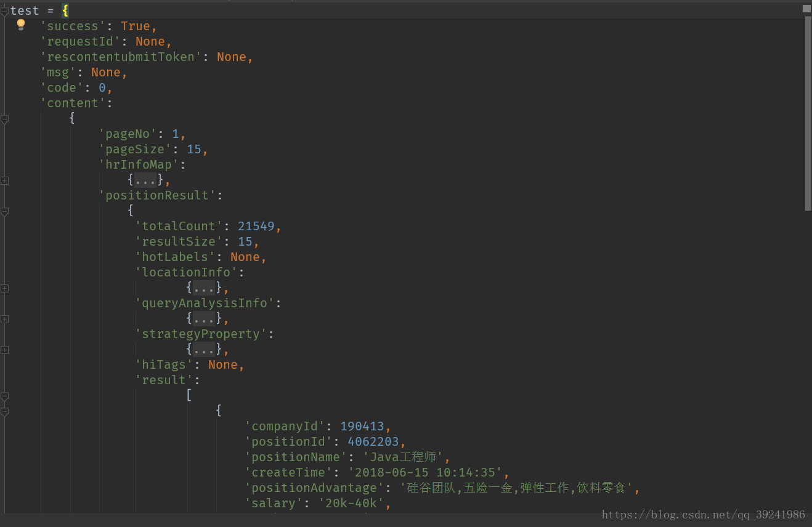Click the inspection status square above the scrollbar
812x527 pixels.
[x=806, y=9]
